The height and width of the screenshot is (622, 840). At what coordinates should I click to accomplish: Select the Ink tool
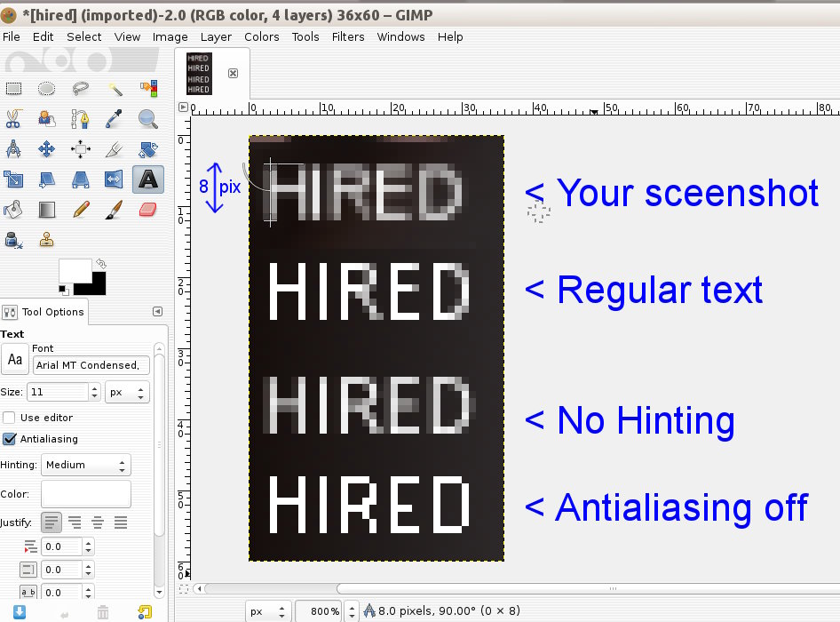pos(13,240)
